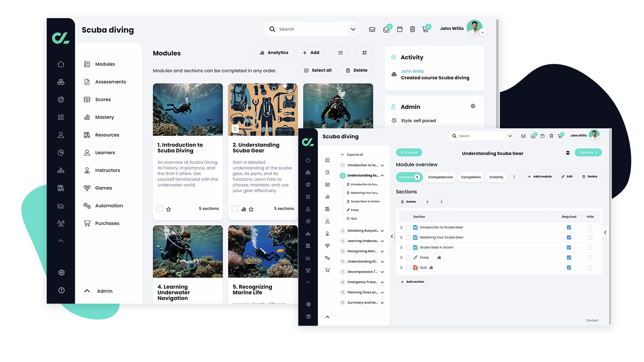
Task: Open the three-dot more options in module overview
Action: coord(514,177)
